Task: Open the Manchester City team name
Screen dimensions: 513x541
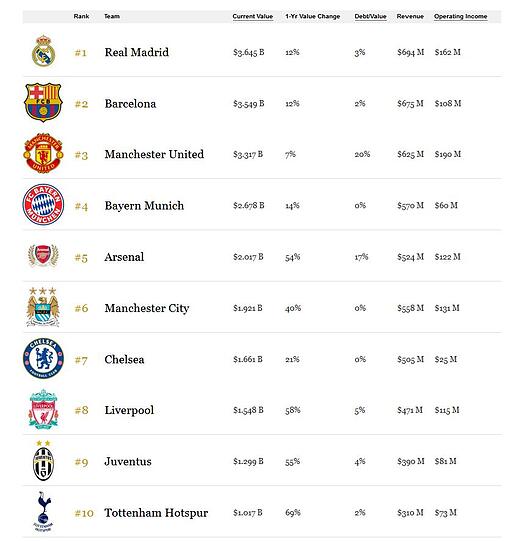Action: pos(147,308)
